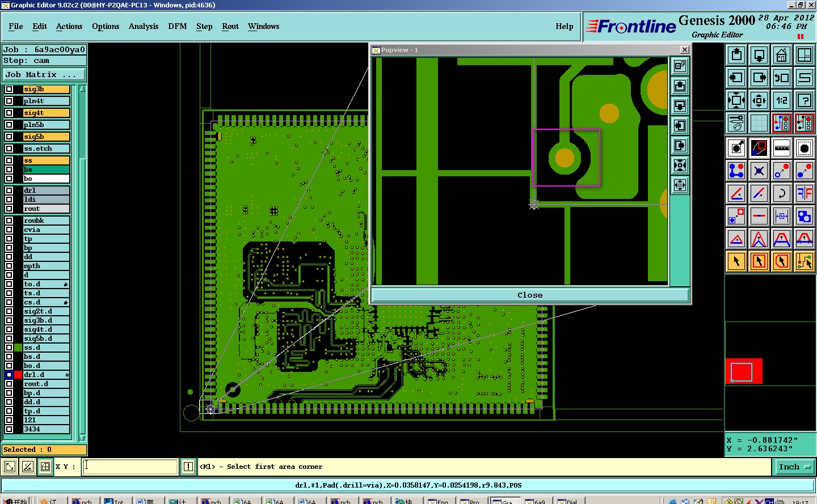The height and width of the screenshot is (504, 817).
Task: Select the mpth layer name
Action: [x=47, y=266]
